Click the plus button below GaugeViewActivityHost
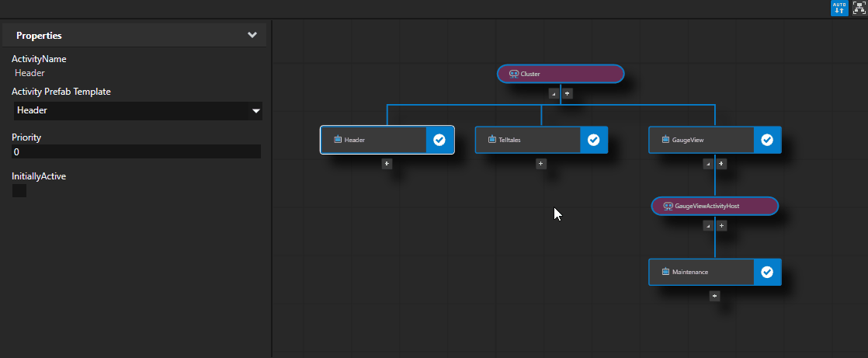The height and width of the screenshot is (358, 868). 722,226
